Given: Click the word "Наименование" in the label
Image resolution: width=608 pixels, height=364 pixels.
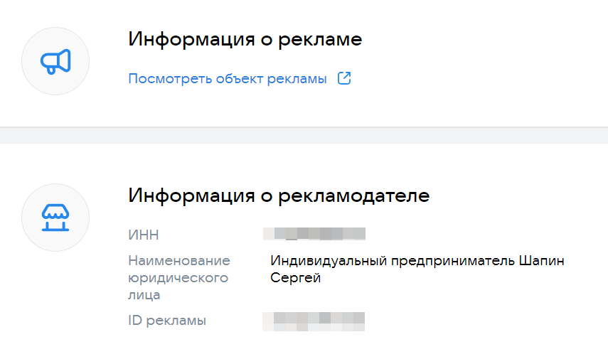Looking at the screenshot, I should 179,261.
